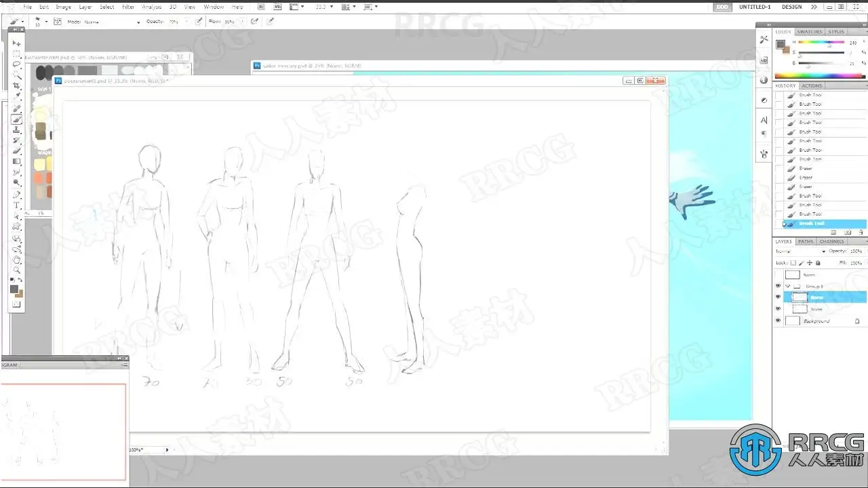868x488 pixels.
Task: Select the Dodge tool
Action: coord(17,182)
